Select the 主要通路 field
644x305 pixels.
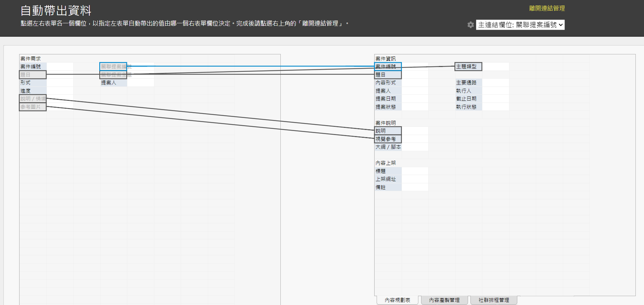[x=468, y=83]
